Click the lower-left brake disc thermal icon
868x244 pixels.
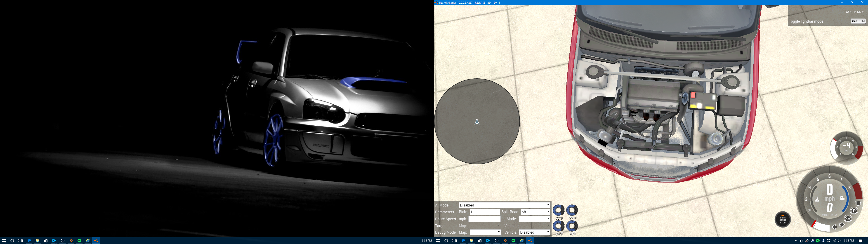coord(559,225)
